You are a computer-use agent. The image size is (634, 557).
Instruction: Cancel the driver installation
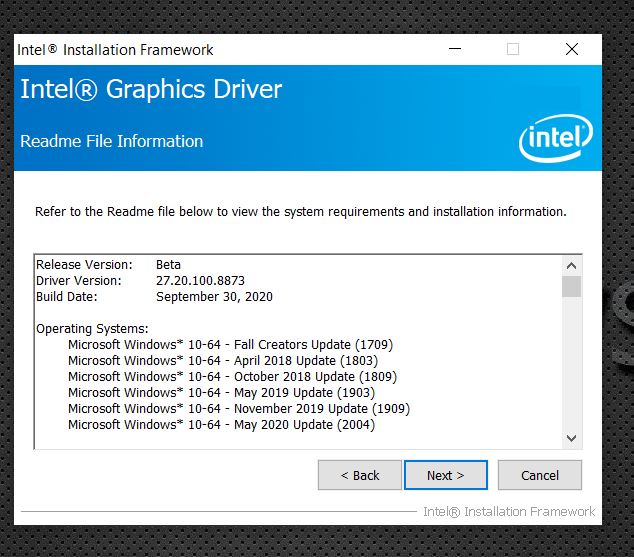540,475
